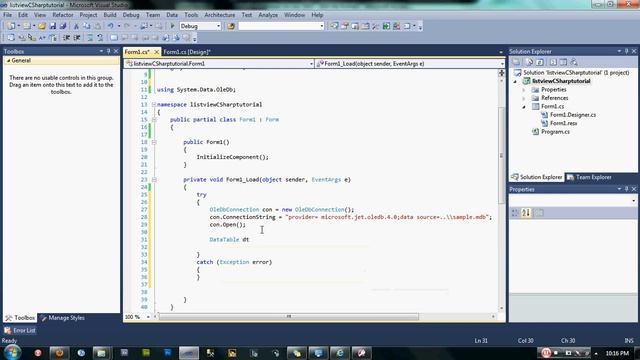Click the Extension Manager green toolbar icon

point(386,26)
